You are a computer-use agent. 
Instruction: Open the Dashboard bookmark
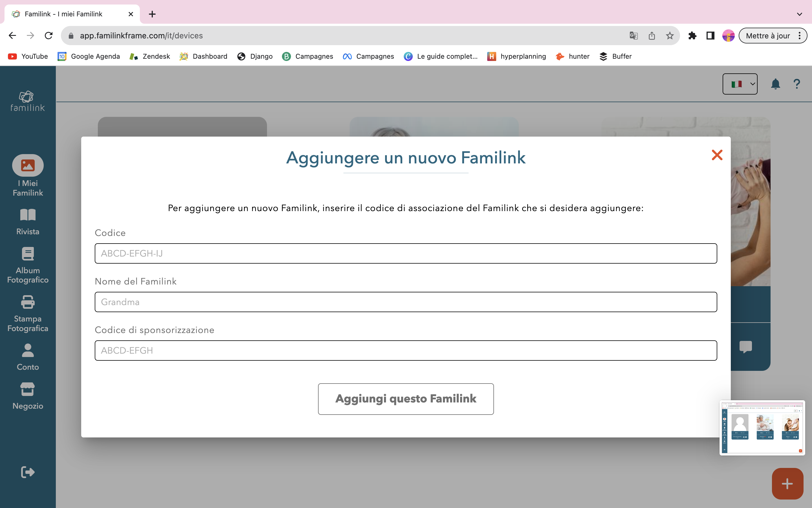[203, 56]
